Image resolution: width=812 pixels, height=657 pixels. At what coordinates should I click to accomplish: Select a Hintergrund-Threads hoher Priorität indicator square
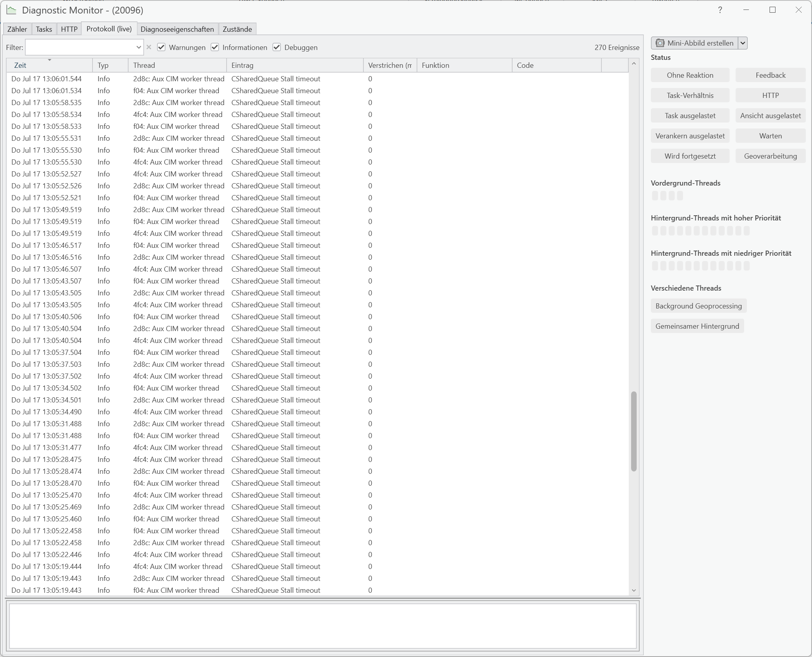[x=655, y=231]
